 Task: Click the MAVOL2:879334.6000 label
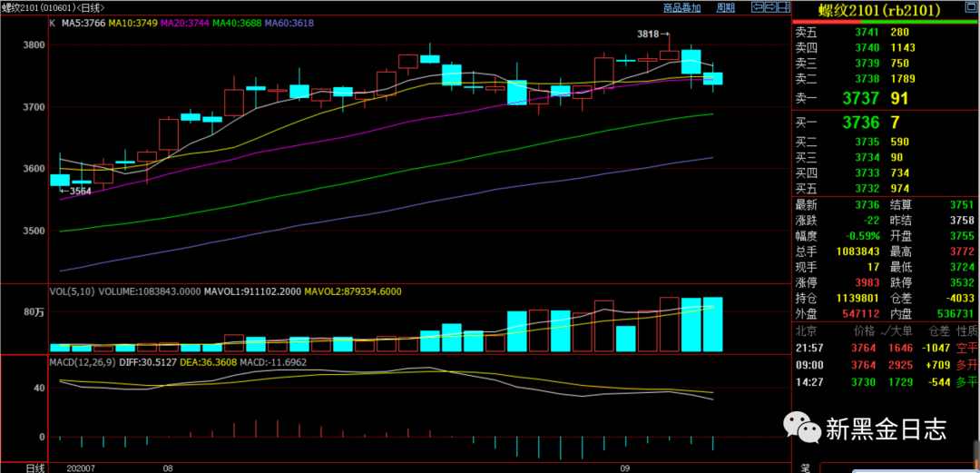pyautogui.click(x=352, y=291)
